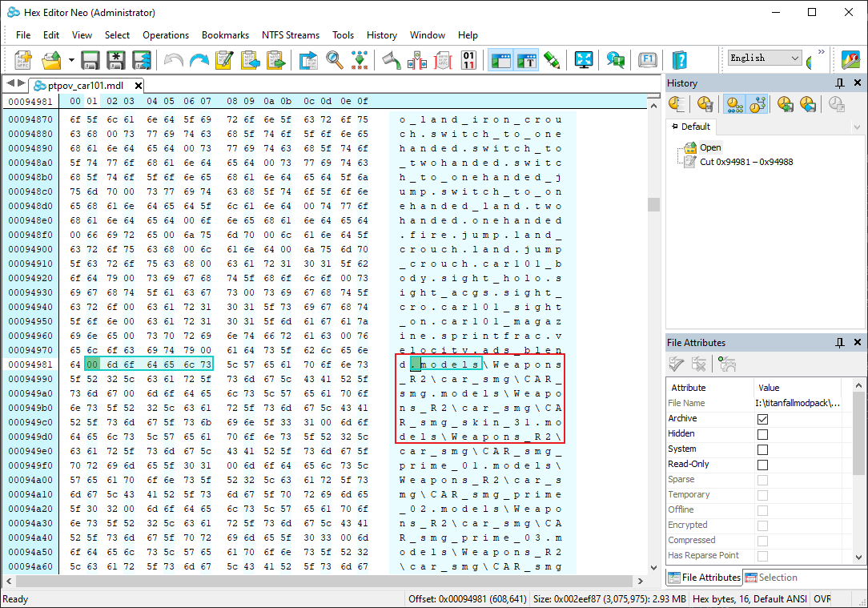Toggle the history dots view clock button
The height and width of the screenshot is (608, 868).
(734, 104)
